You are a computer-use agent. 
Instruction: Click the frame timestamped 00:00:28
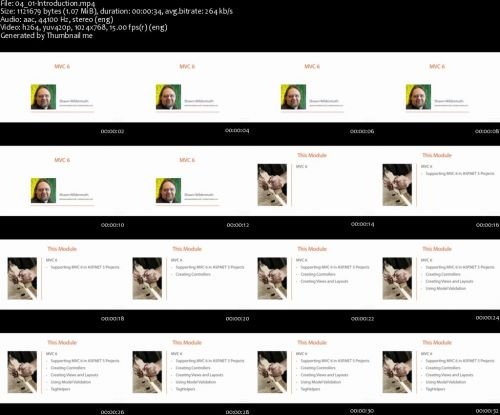187,368
